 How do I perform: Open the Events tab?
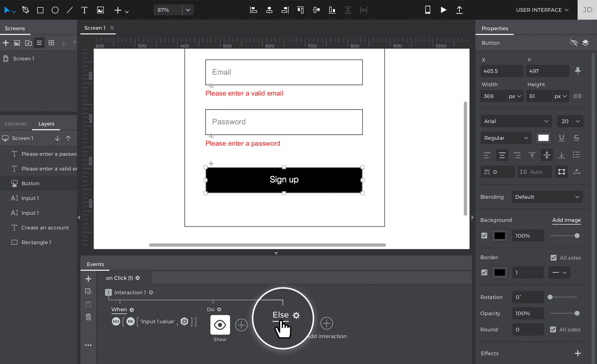point(95,264)
